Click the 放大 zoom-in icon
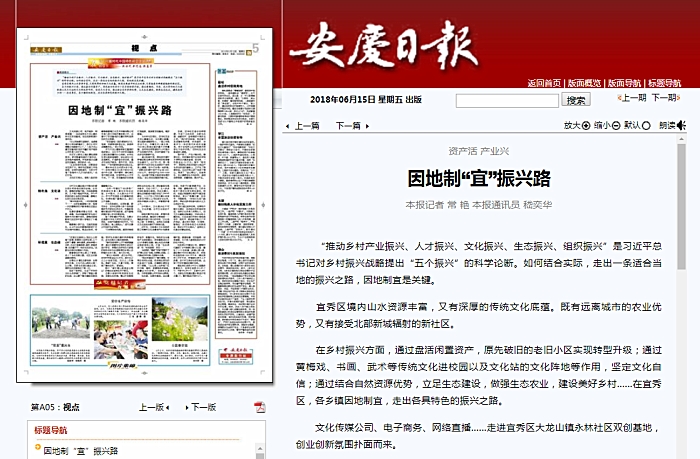 586,126
